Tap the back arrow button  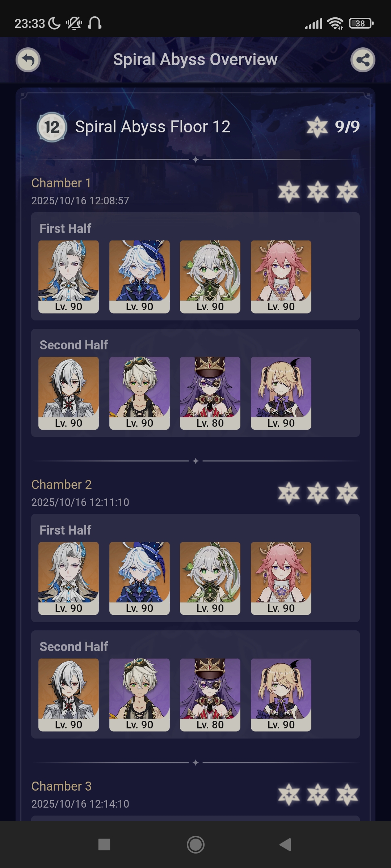tap(28, 60)
